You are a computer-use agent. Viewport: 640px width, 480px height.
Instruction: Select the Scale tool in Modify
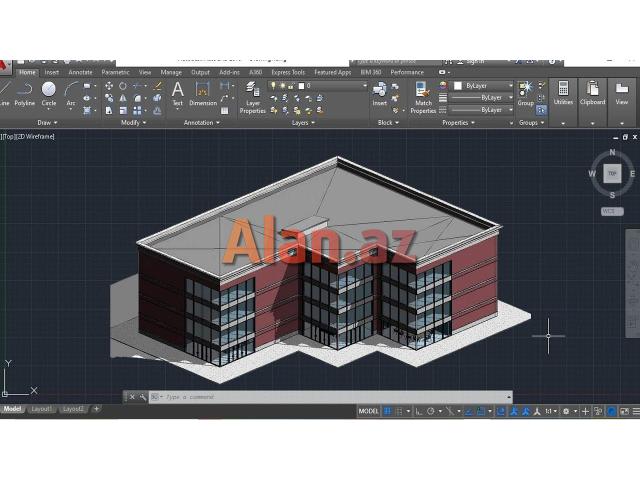[x=123, y=110]
